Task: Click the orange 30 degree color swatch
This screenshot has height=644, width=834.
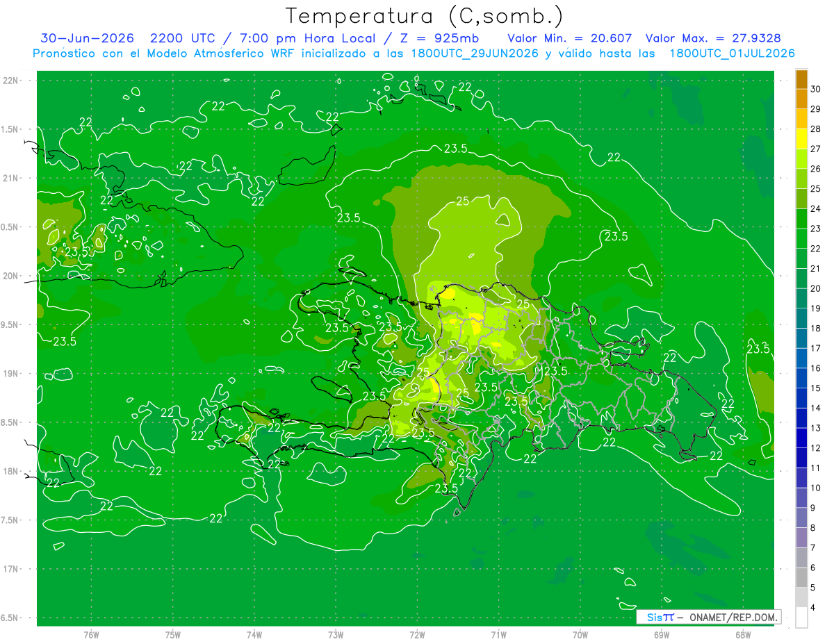Action: 801,80
